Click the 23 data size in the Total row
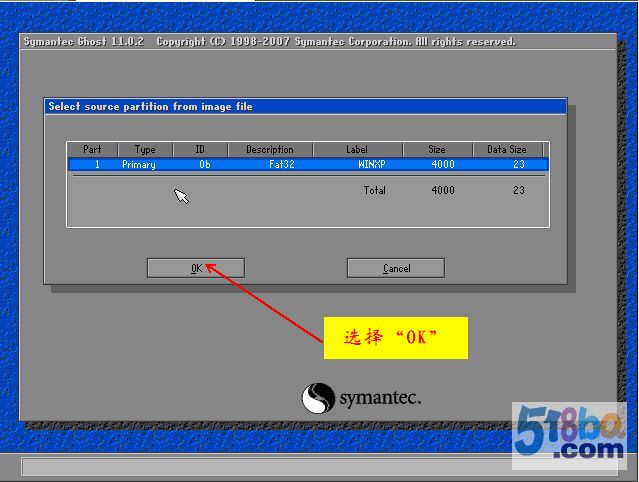 click(519, 190)
